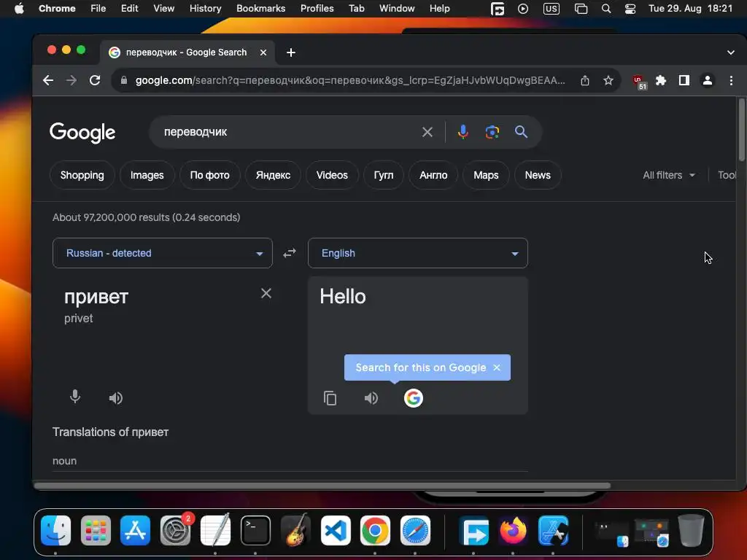Open the English target language dropdown
This screenshot has height=560, width=747.
click(418, 253)
